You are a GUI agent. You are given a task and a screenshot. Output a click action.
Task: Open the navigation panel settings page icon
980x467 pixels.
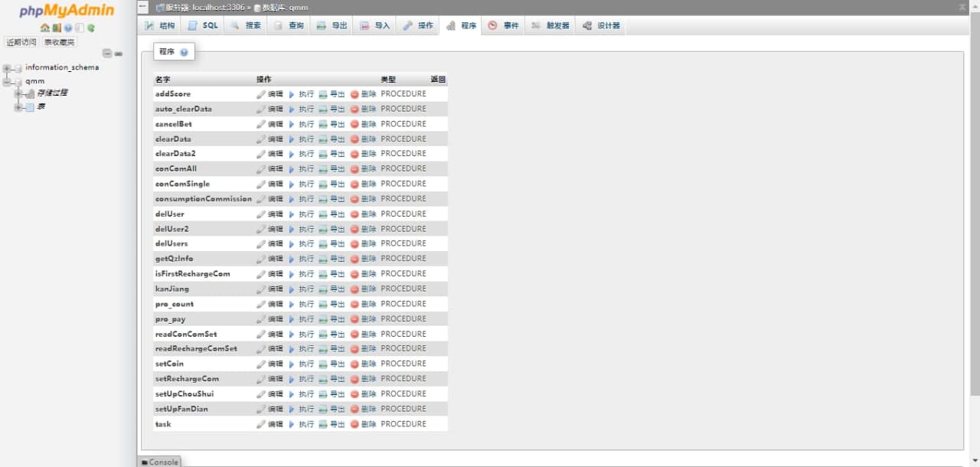pos(79,28)
